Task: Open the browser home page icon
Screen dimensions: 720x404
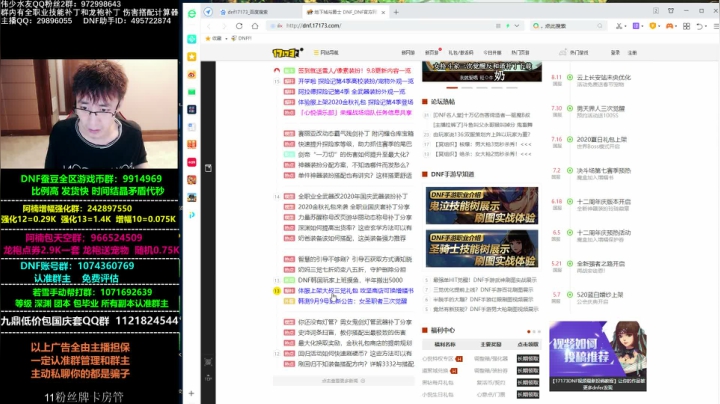Action: [255, 26]
